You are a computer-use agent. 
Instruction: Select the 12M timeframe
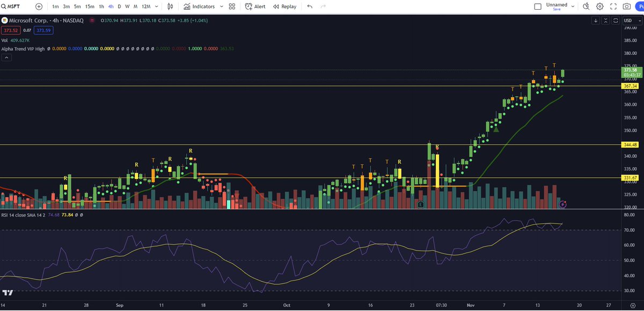tap(146, 6)
